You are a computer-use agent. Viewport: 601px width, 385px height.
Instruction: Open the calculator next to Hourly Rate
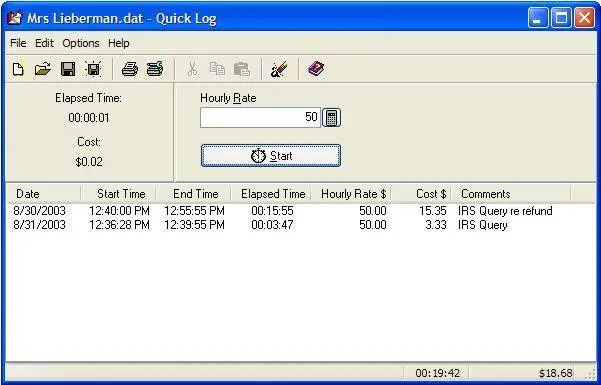tap(332, 118)
